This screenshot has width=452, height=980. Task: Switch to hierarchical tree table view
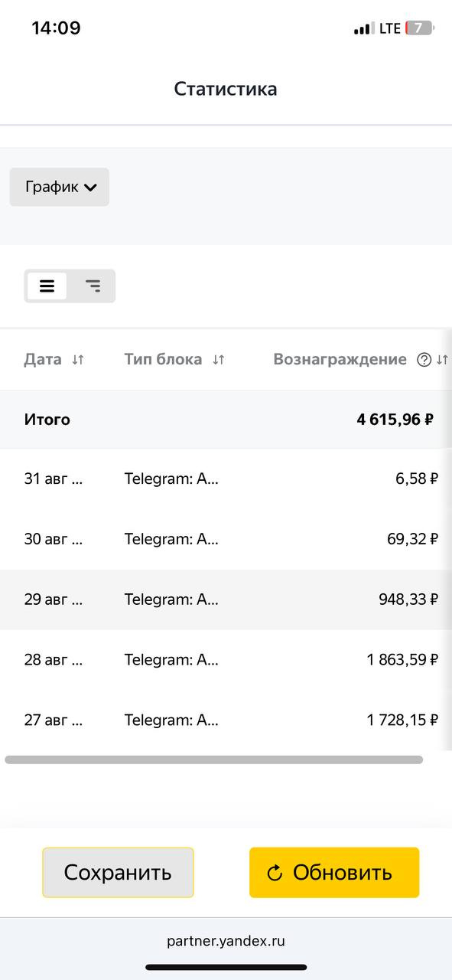(x=93, y=286)
